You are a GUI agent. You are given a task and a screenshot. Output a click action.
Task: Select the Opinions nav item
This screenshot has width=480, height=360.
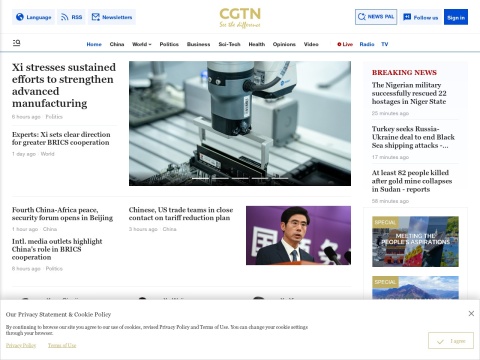click(x=284, y=44)
